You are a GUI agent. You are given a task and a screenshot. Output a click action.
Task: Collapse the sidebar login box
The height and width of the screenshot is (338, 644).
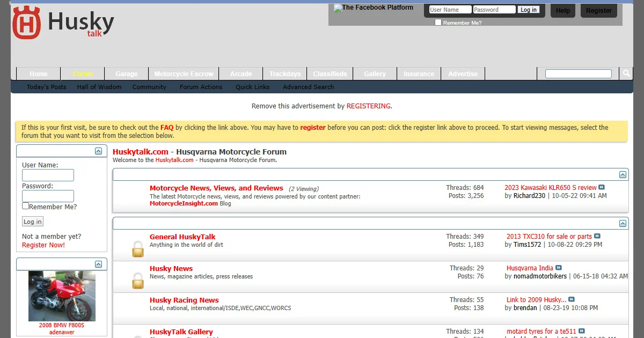click(x=98, y=151)
